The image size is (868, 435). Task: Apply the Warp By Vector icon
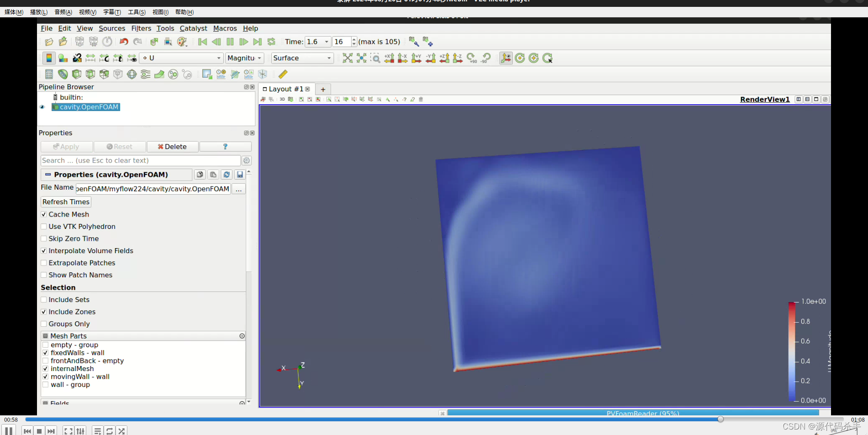[159, 74]
